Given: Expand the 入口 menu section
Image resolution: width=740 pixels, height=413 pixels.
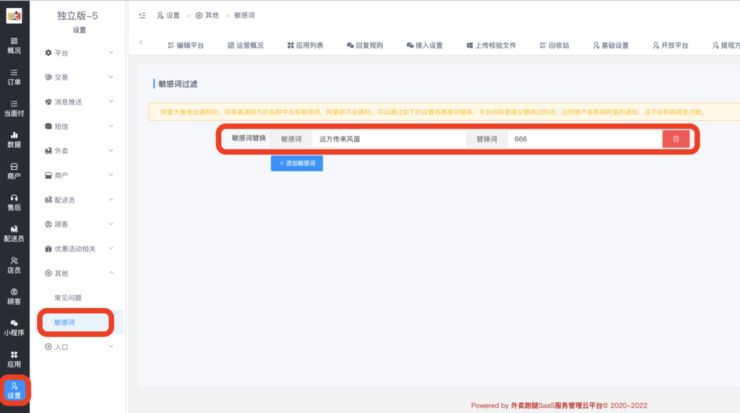Looking at the screenshot, I should click(79, 347).
